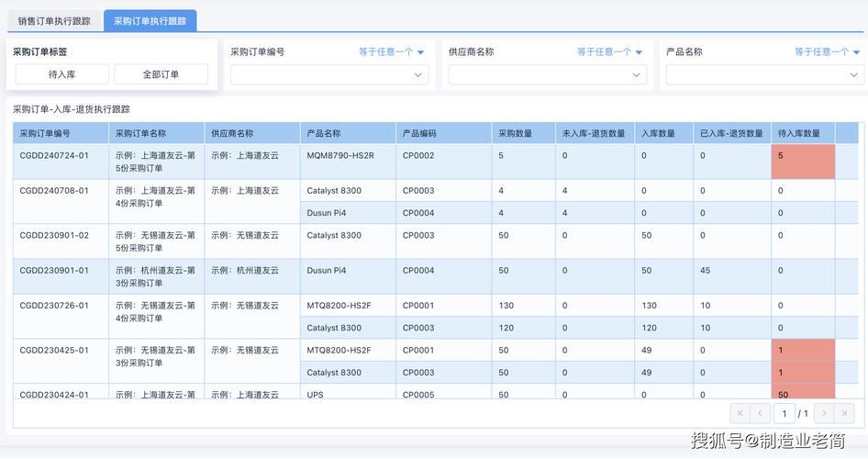The image size is (868, 459).
Task: Expand 产品名称 value select box
Action: [764, 75]
